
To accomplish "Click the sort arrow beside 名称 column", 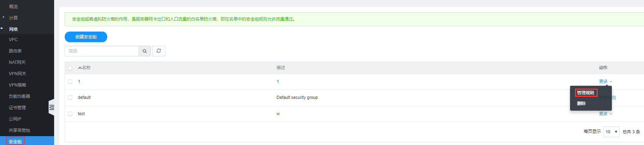I will (80, 68).
